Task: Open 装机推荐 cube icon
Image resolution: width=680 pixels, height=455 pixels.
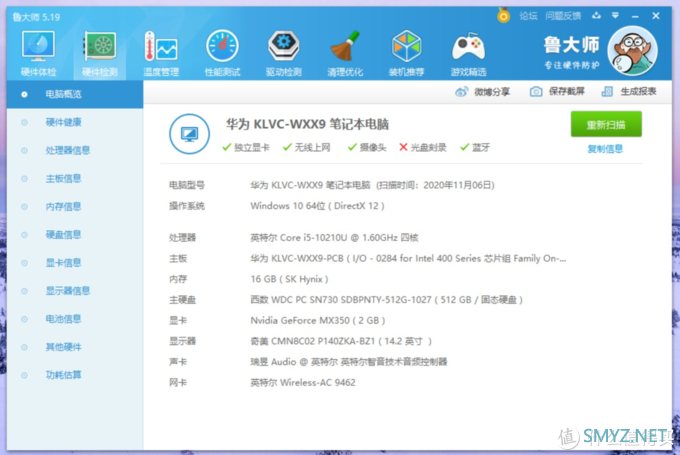Action: click(x=406, y=53)
